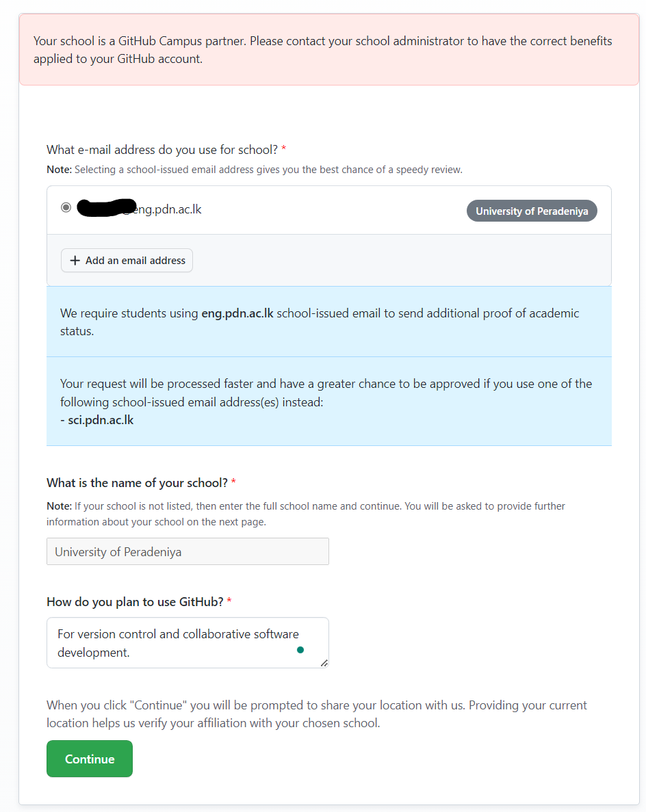The width and height of the screenshot is (646, 812).
Task: Click the Grammarly green dot in the textarea
Action: click(x=300, y=651)
